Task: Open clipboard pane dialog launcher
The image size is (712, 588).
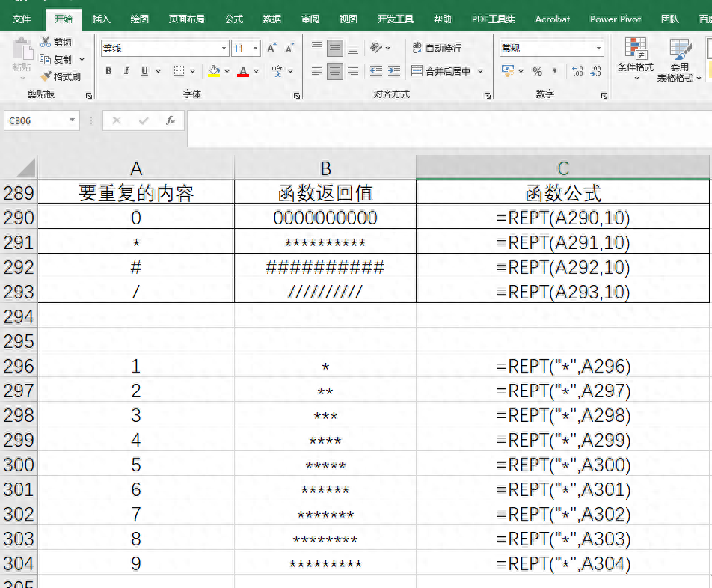Action: point(89,95)
